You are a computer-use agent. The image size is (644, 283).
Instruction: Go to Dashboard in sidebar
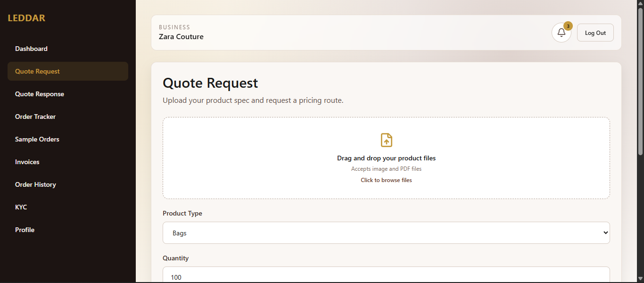(68, 49)
